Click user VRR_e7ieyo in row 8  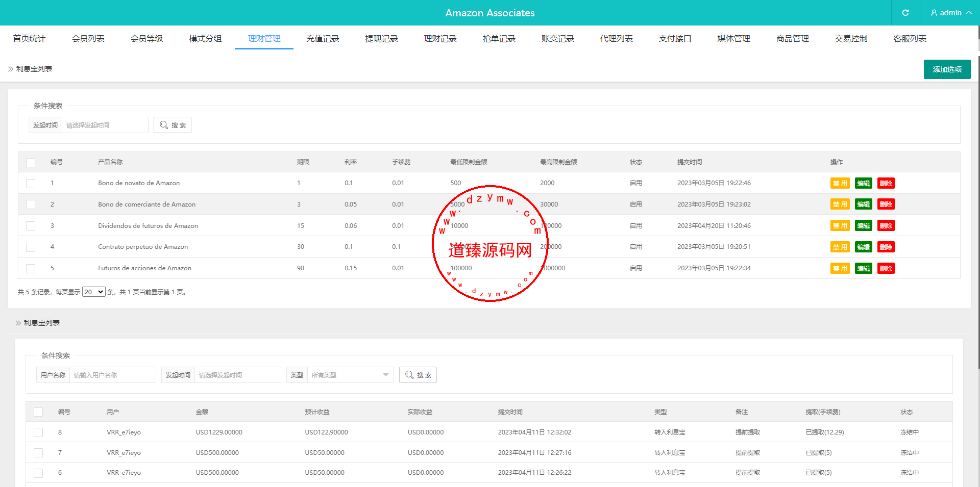pyautogui.click(x=124, y=432)
